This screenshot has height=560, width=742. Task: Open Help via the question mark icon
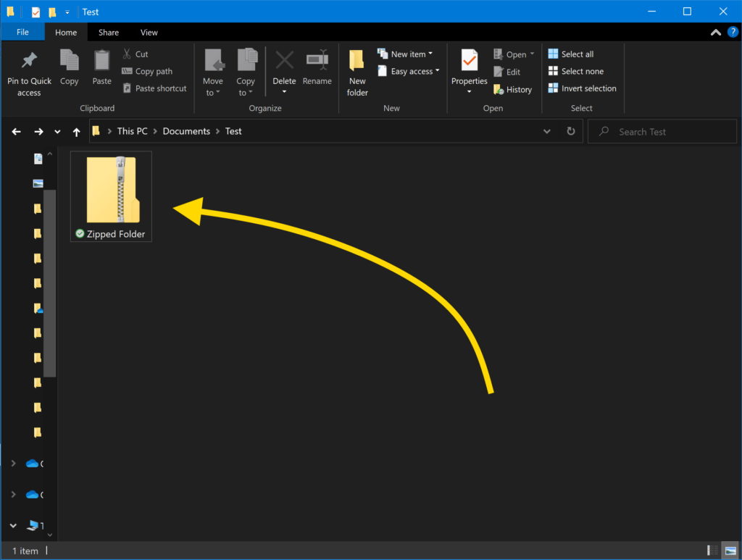coord(733,32)
